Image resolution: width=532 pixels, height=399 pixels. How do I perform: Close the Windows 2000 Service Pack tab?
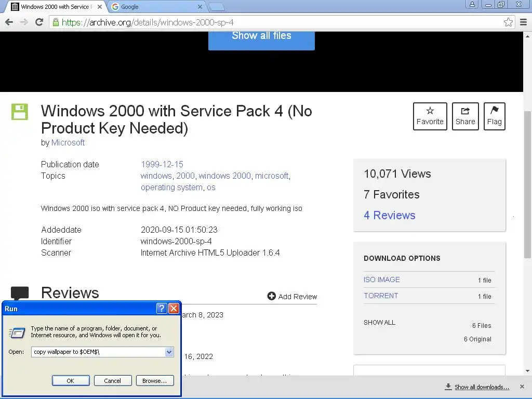click(x=100, y=7)
